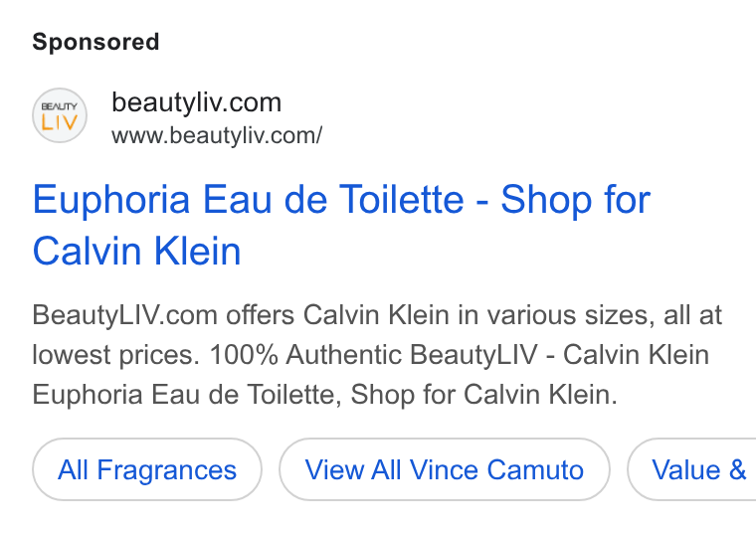Viewport: 756px width, 533px height.
Task: Click Eau de Toilette in the blue title
Action: (x=333, y=200)
